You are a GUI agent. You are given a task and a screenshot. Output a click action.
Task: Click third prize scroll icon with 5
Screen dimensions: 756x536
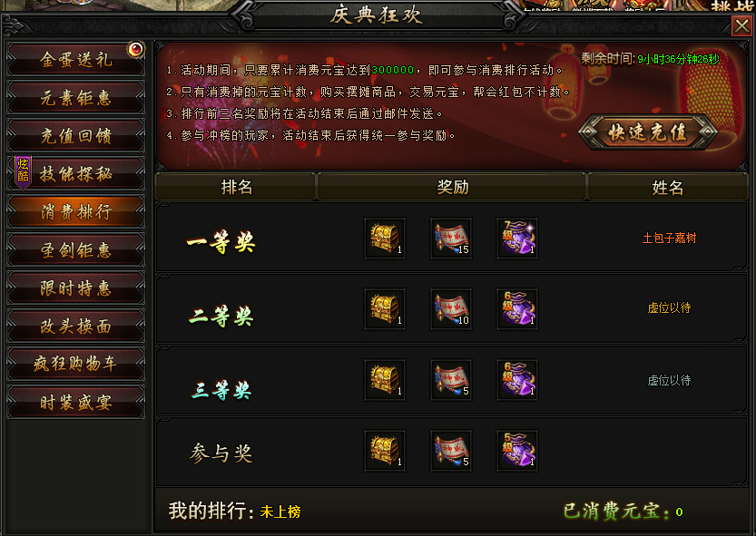pos(451,380)
